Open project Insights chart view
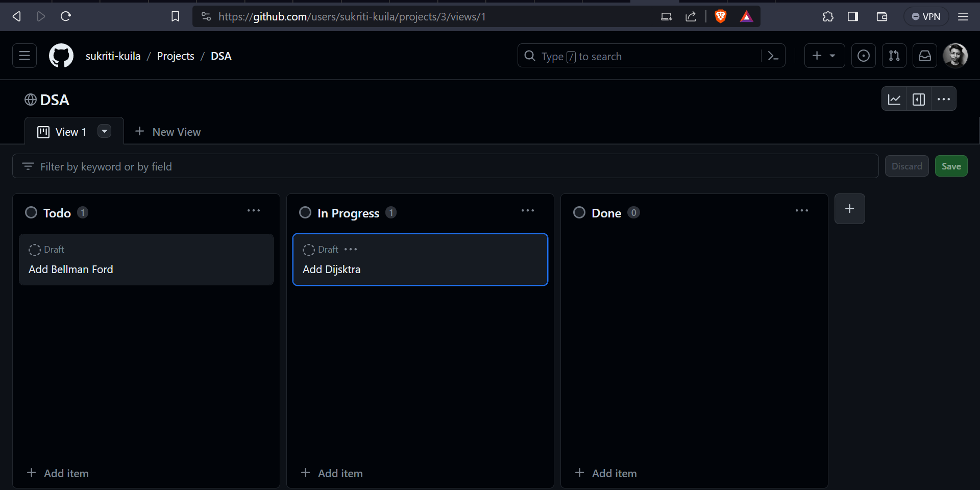 pyautogui.click(x=894, y=99)
